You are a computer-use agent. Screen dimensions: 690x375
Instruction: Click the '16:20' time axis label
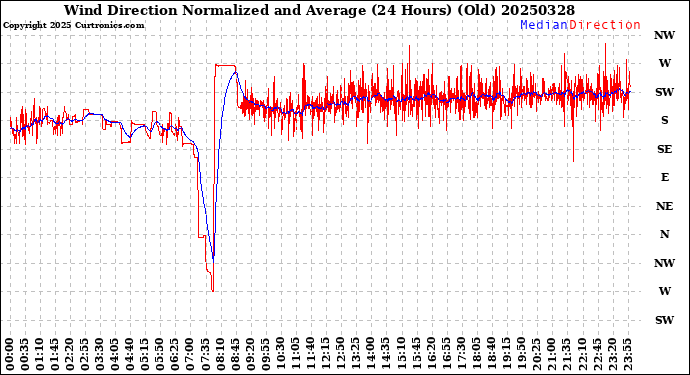(x=430, y=354)
